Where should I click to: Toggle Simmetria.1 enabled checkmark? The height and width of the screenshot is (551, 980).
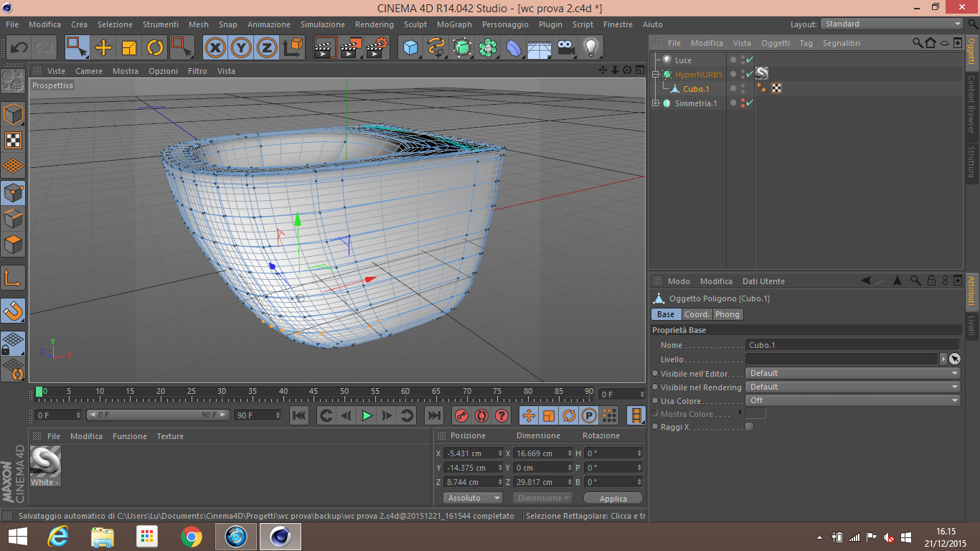(750, 103)
